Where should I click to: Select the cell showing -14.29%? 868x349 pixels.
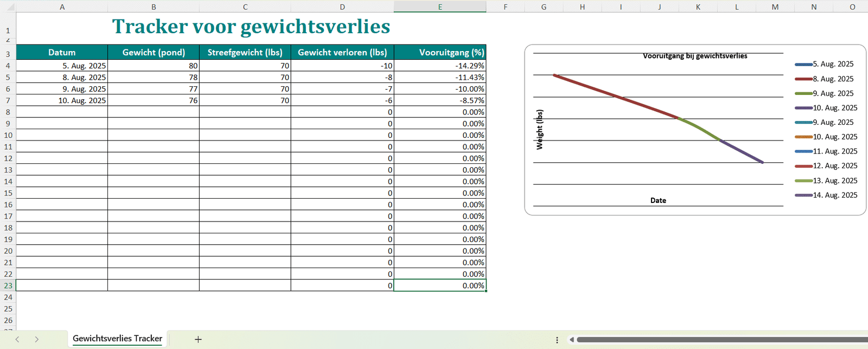coord(440,66)
